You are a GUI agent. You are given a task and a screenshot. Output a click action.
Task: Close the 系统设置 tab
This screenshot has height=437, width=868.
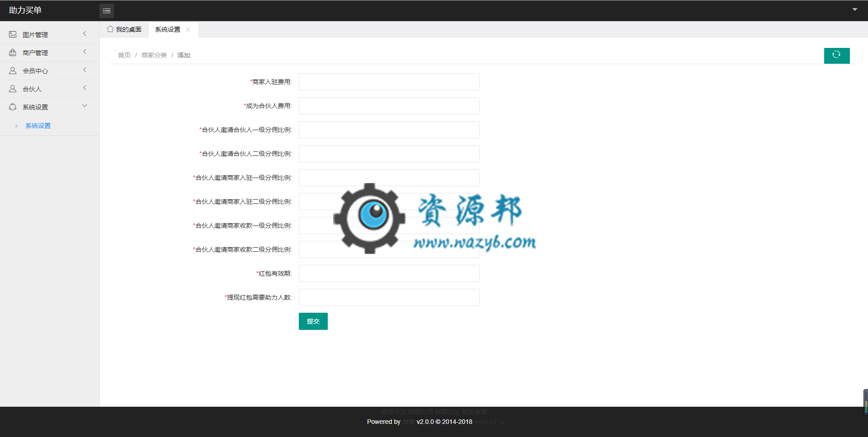coord(188,29)
